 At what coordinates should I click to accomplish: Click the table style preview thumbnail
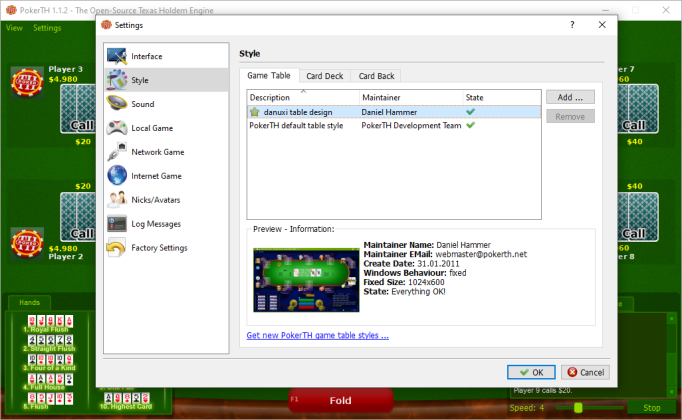306,280
